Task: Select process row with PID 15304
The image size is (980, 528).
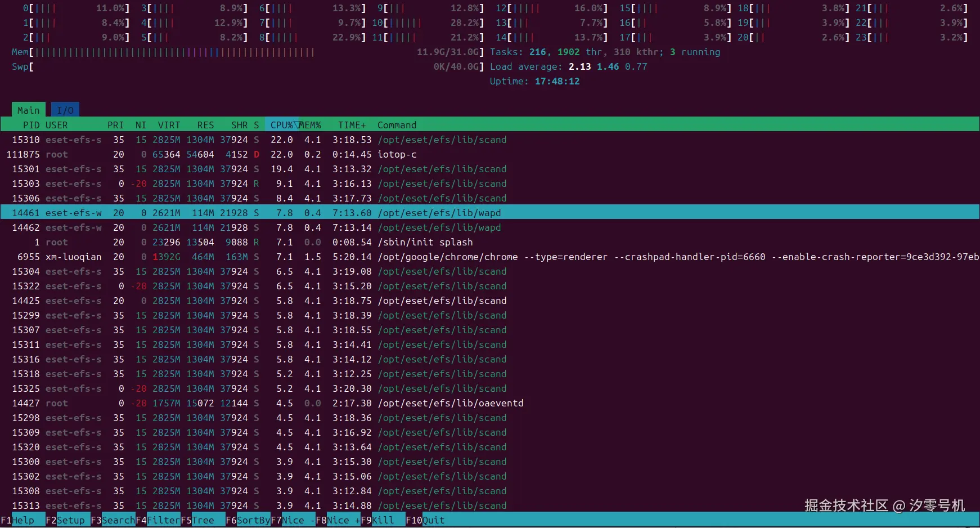Action: click(x=490, y=271)
